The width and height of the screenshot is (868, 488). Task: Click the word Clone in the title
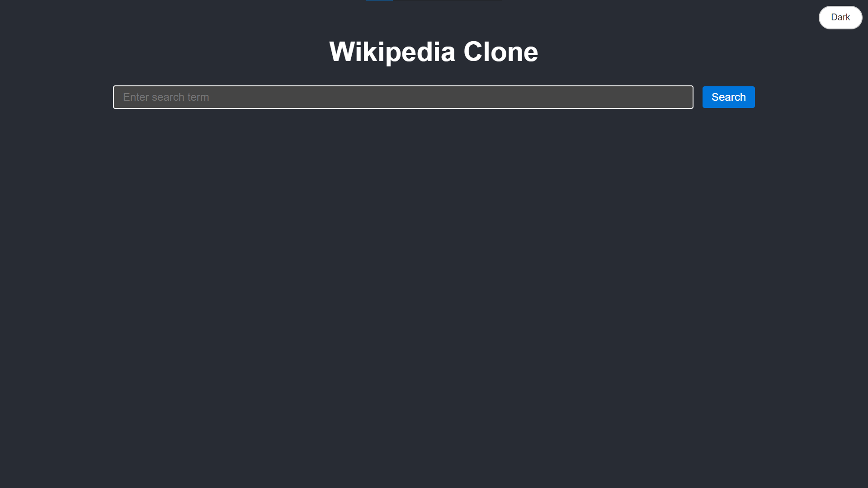click(x=501, y=52)
